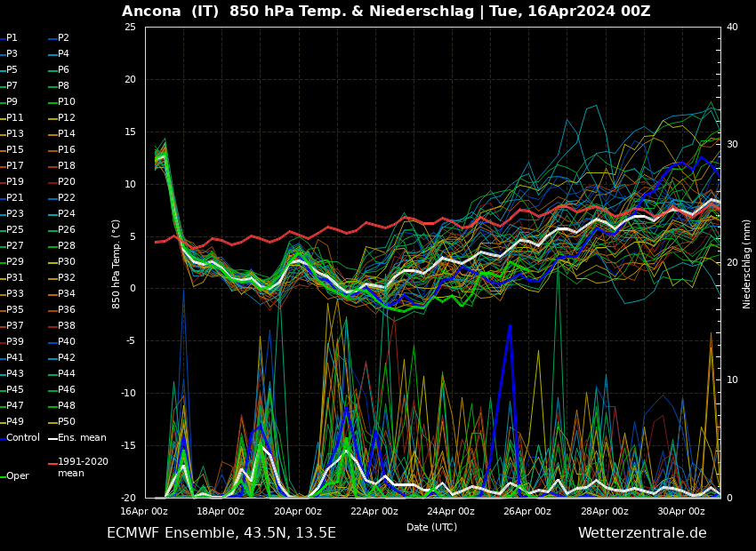Screen dimensions: 756x551
Task: Click the x-axis label '24Apr 00z'
Action: click(x=451, y=512)
